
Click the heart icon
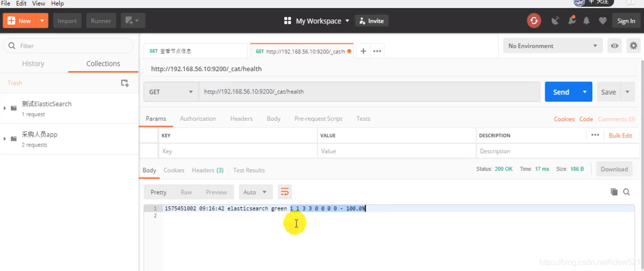(603, 21)
